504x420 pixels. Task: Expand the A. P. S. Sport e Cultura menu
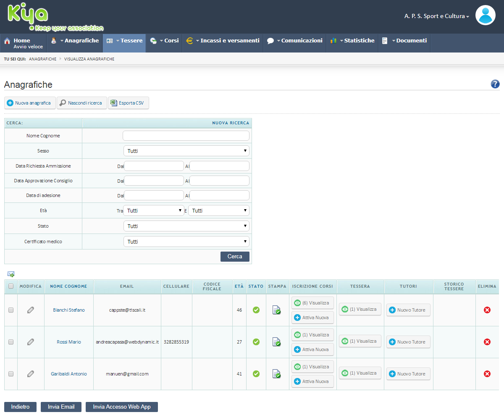(x=437, y=16)
